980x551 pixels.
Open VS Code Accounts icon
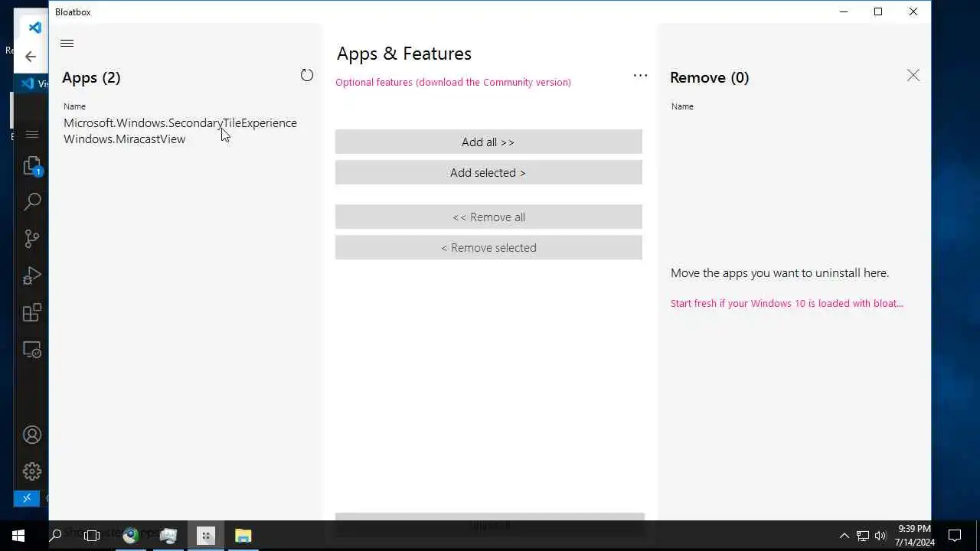point(32,435)
